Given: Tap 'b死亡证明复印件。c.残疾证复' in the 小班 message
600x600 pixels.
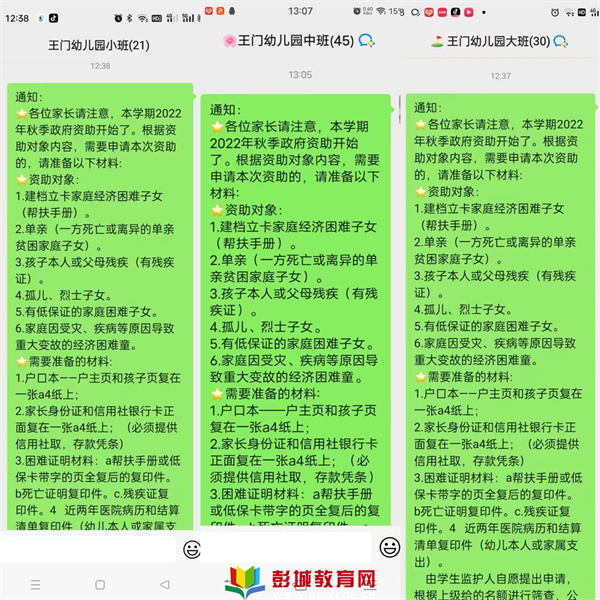Looking at the screenshot, I should point(92,494).
